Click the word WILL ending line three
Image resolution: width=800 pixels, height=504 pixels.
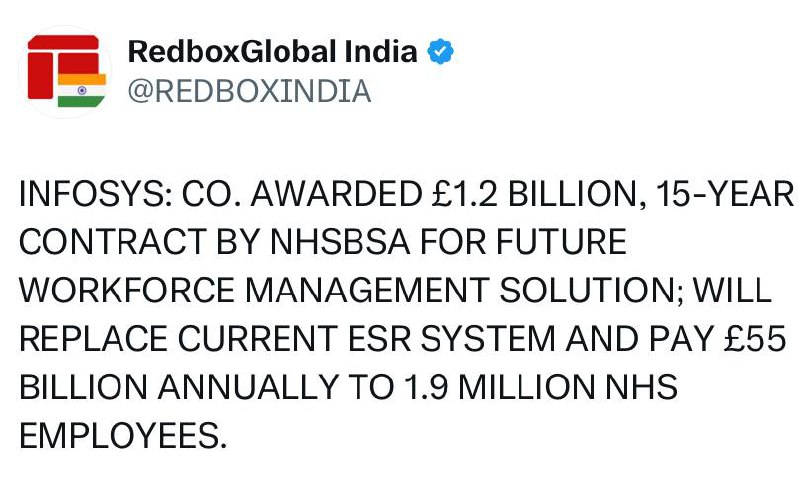tap(735, 292)
